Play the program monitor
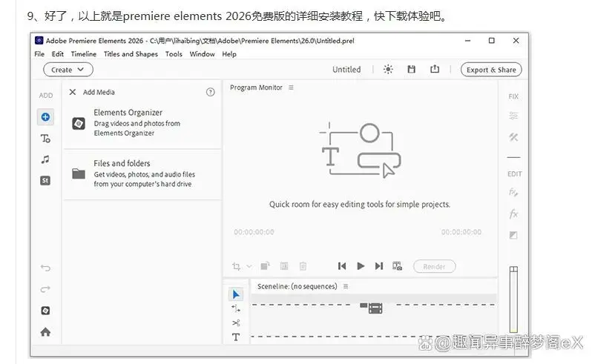Image resolution: width=595 pixels, height=364 pixels. point(361,266)
